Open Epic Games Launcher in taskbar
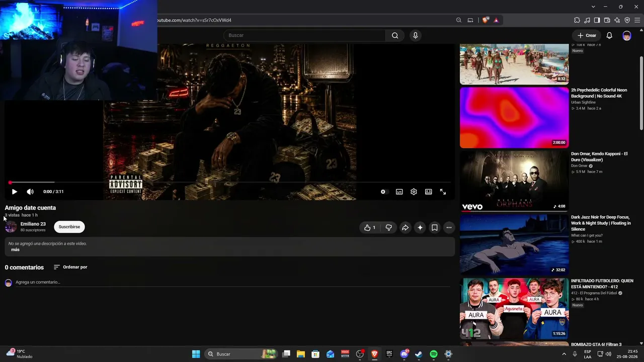This screenshot has height=362, width=644. coord(389,354)
